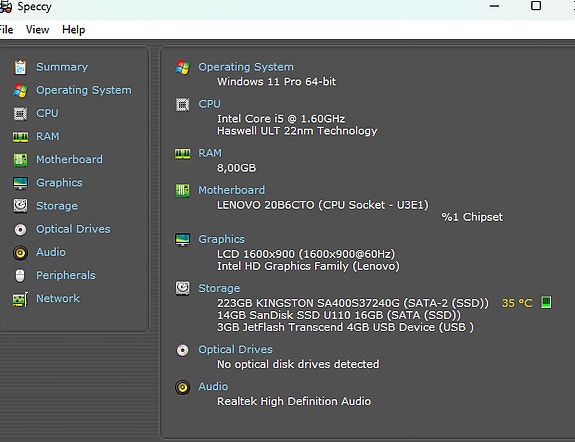
Task: Switch to the RAM sidebar section
Action: (x=48, y=136)
